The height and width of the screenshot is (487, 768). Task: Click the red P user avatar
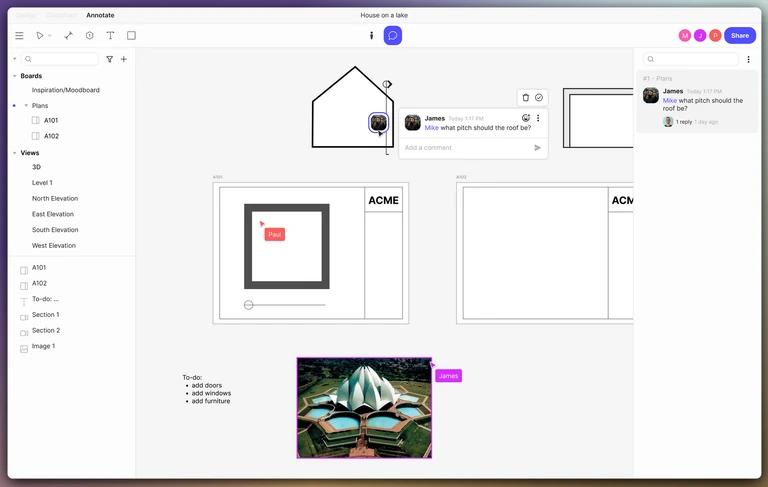tap(715, 35)
